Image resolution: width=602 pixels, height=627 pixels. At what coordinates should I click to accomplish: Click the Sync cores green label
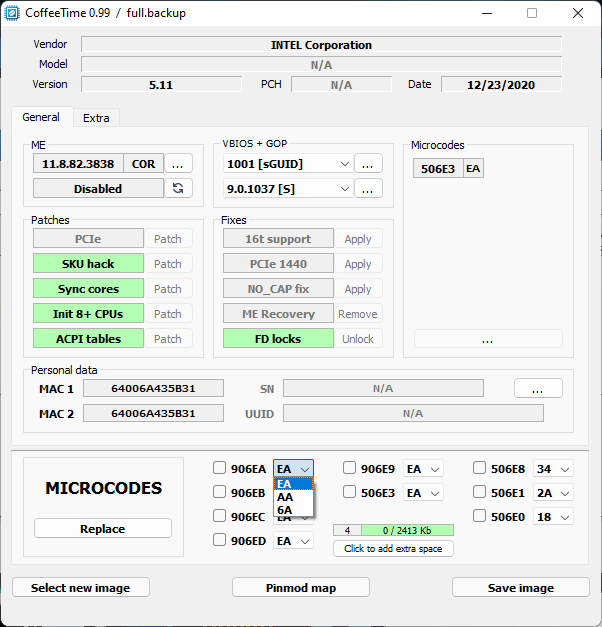[x=88, y=289]
